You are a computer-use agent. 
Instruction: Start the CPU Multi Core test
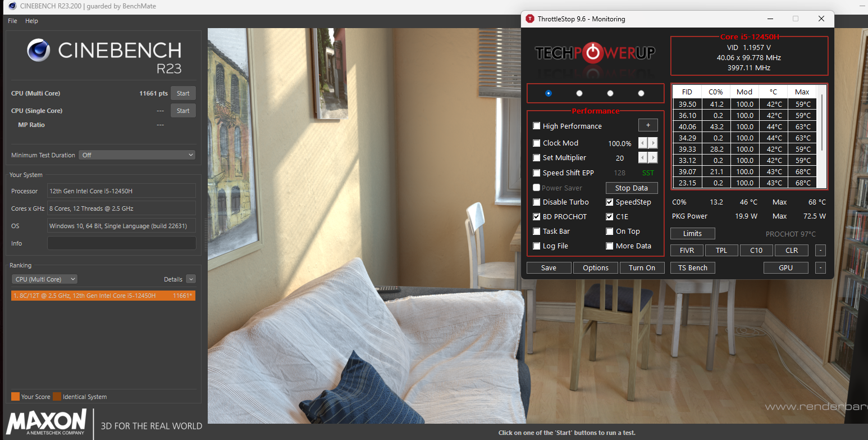183,93
